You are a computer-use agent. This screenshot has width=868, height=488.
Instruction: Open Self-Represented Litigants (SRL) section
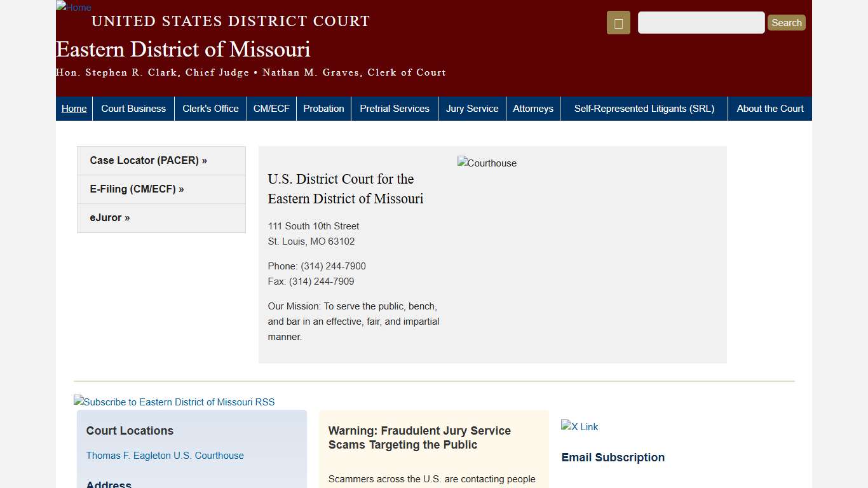[x=644, y=108]
